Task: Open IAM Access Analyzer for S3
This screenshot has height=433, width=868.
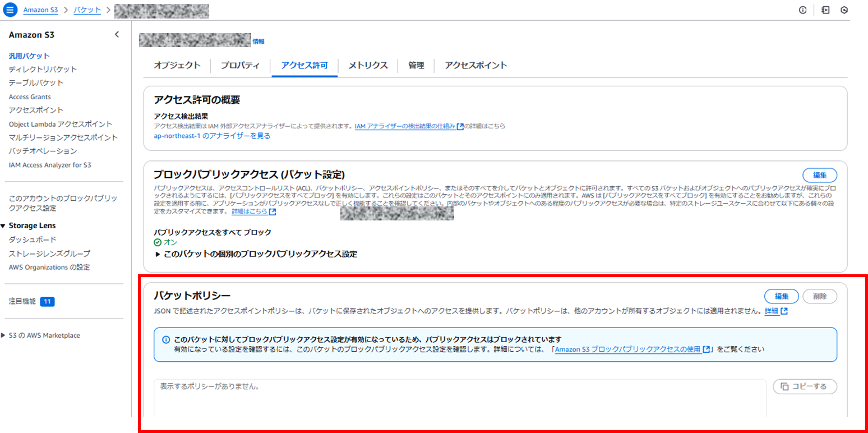Action: (x=50, y=165)
